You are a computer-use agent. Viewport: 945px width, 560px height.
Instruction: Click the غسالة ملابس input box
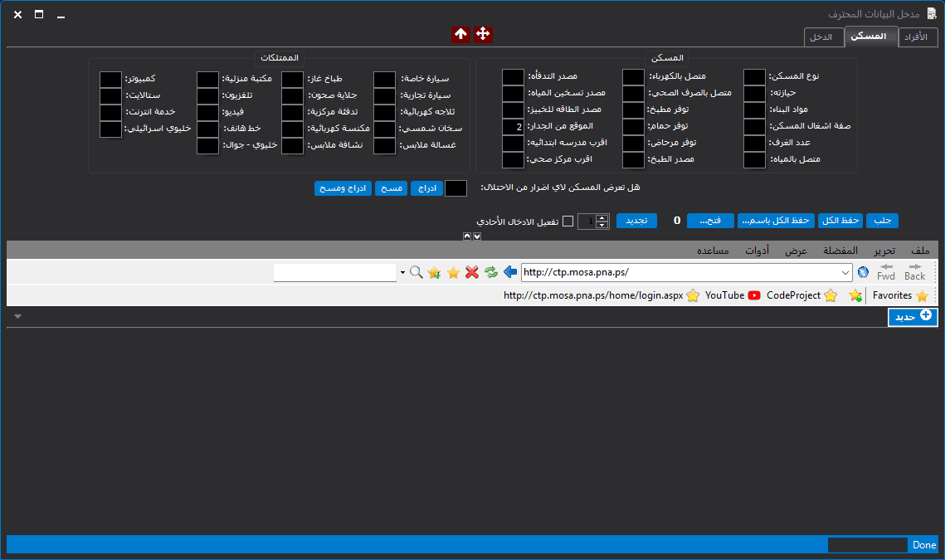point(384,145)
